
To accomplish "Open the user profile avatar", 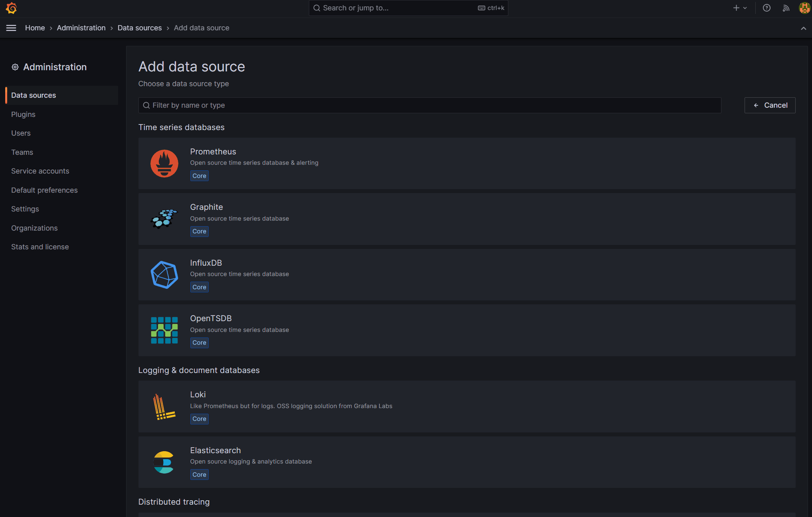I will [804, 8].
